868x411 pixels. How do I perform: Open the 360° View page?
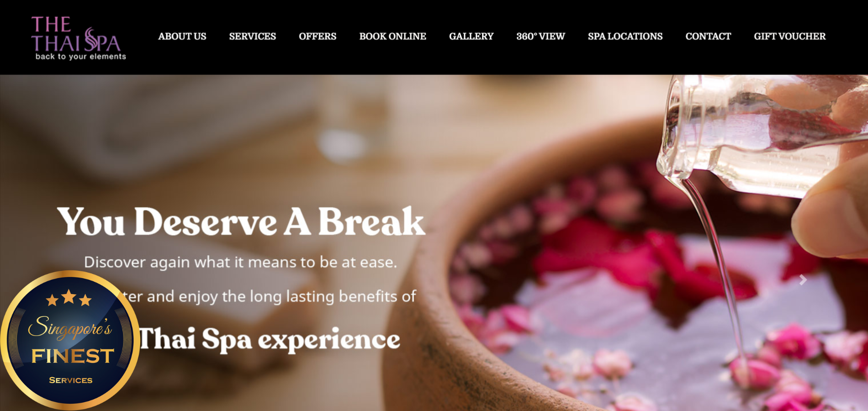click(541, 36)
